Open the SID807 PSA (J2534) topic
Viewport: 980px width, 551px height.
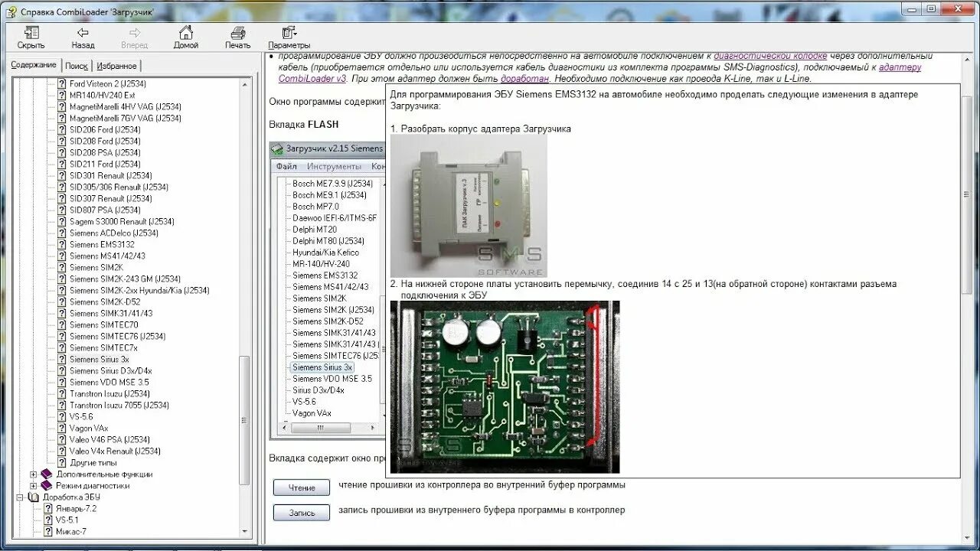click(105, 210)
